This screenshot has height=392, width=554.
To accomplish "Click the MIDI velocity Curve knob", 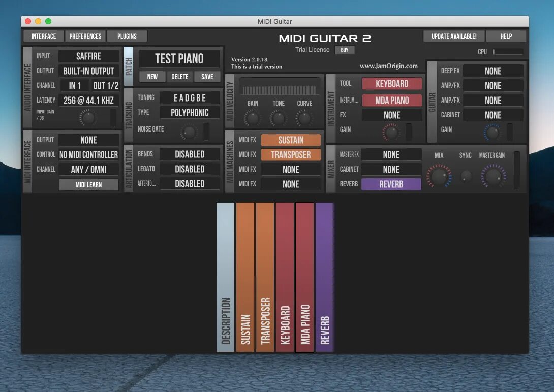I will [304, 118].
